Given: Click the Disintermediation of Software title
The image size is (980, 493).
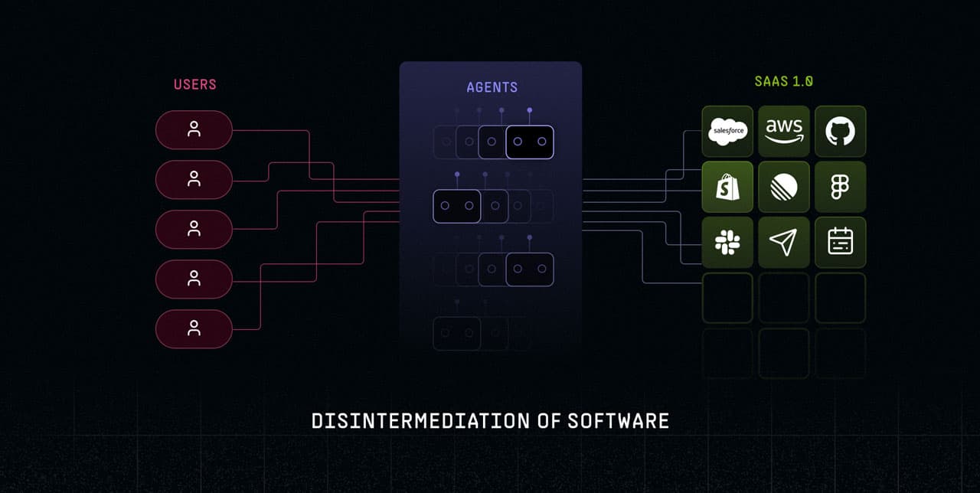Looking at the screenshot, I should click(490, 420).
